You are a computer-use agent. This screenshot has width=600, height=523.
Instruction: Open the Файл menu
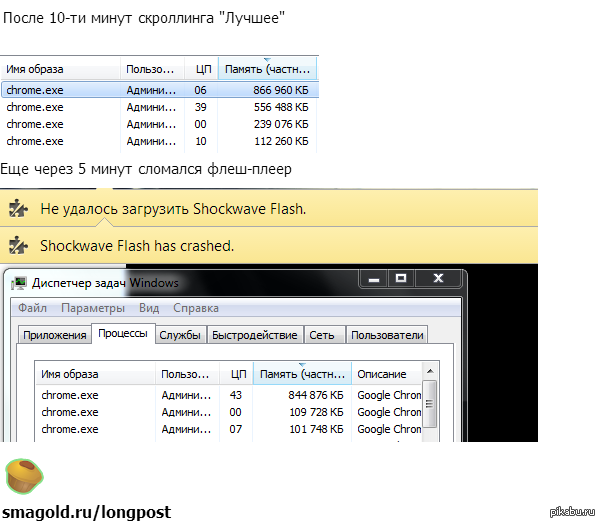[32, 308]
